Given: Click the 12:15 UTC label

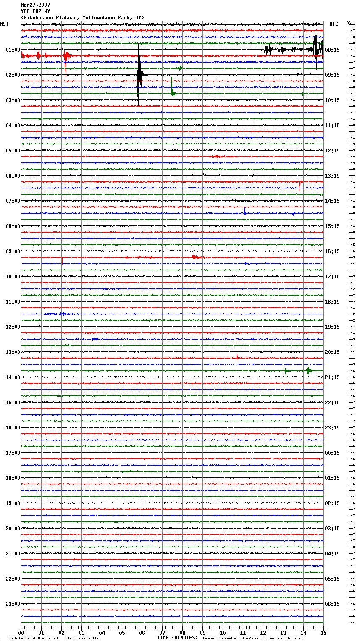Looking at the screenshot, I should pyautogui.click(x=332, y=151).
